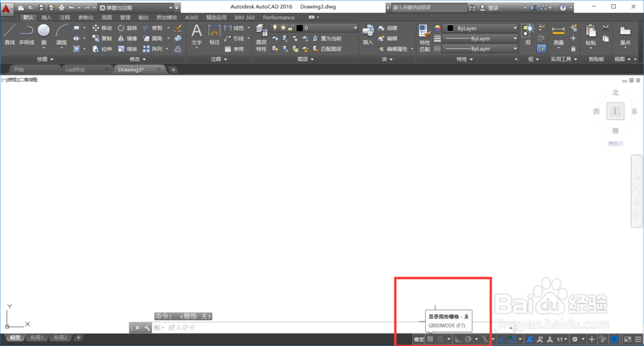Image resolution: width=644 pixels, height=346 pixels.
Task: Select the Polyline (多段线) tool
Action: pyautogui.click(x=26, y=35)
